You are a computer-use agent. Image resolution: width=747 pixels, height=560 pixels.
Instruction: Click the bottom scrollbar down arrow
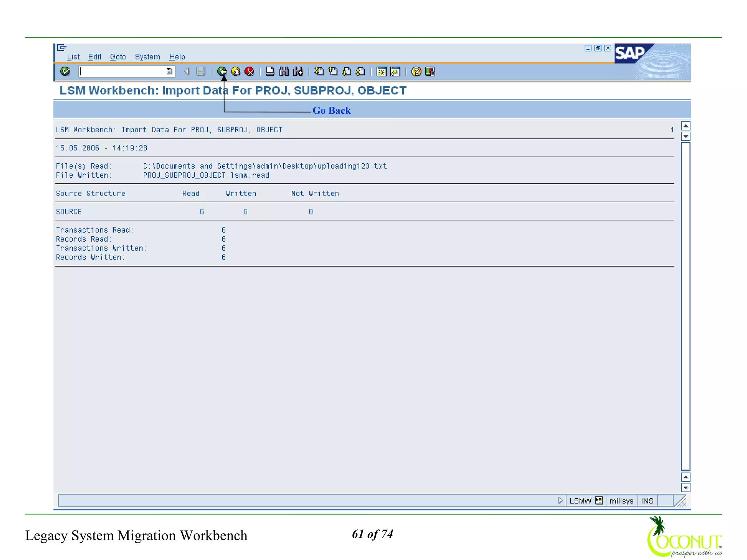pos(686,487)
